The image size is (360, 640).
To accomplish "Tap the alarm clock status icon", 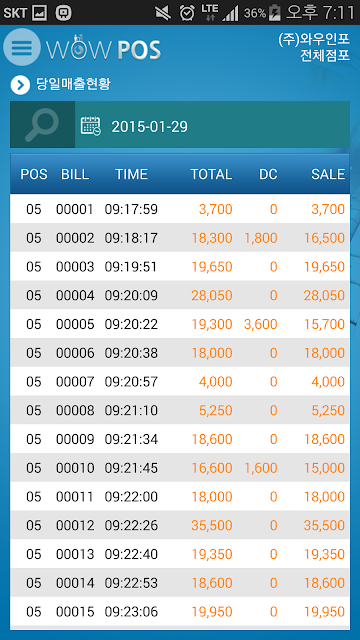I will tap(187, 13).
